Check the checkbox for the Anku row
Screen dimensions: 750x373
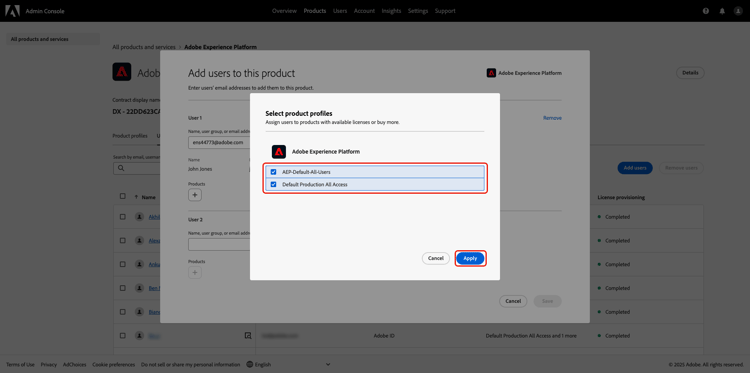pyautogui.click(x=123, y=264)
